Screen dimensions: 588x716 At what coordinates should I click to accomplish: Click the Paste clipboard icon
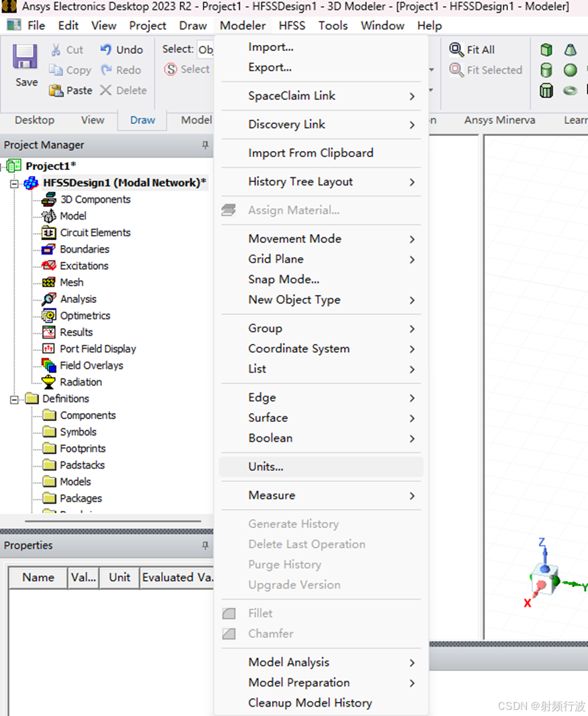pos(56,91)
